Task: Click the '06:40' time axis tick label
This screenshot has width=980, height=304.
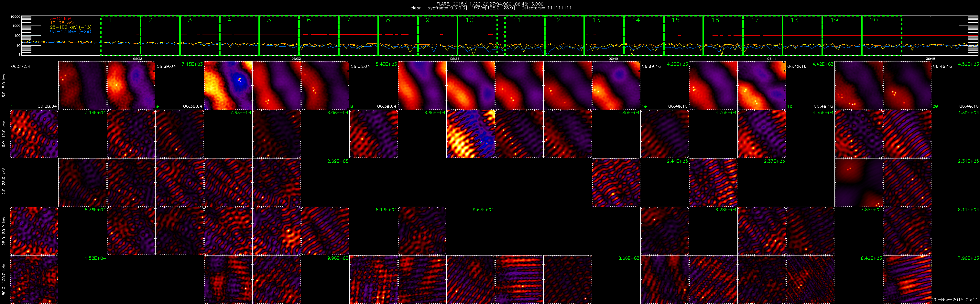Action: 613,59
